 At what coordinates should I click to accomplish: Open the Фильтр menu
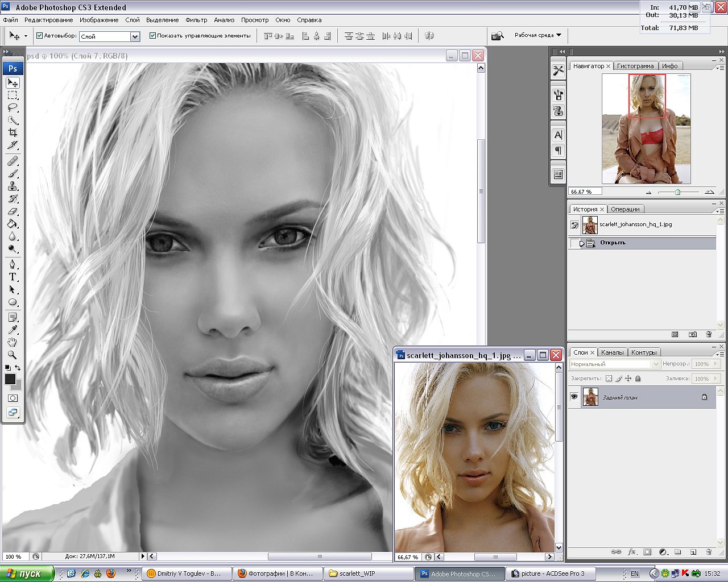[196, 20]
